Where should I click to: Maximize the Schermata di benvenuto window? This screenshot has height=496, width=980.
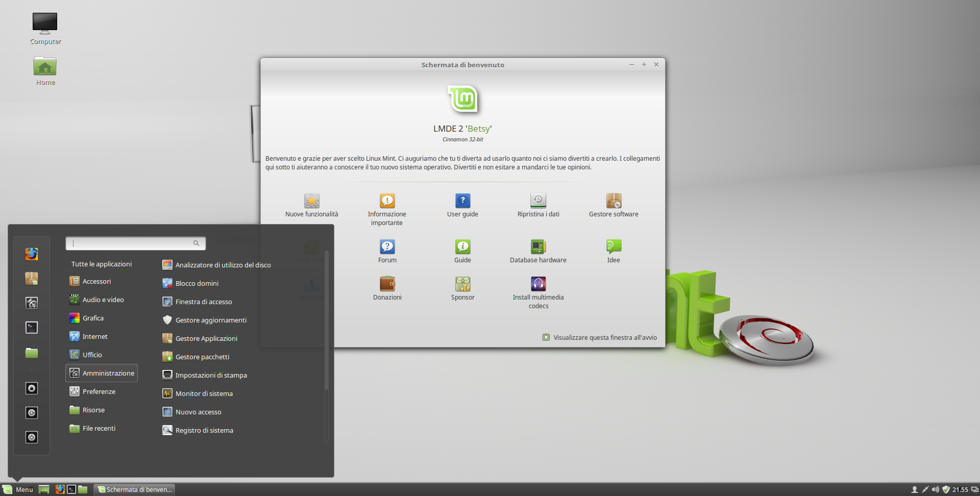tap(644, 64)
